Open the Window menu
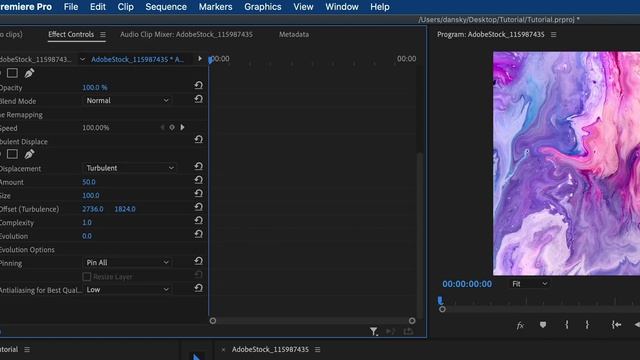Viewport: 640px width, 360px height. coord(342,7)
